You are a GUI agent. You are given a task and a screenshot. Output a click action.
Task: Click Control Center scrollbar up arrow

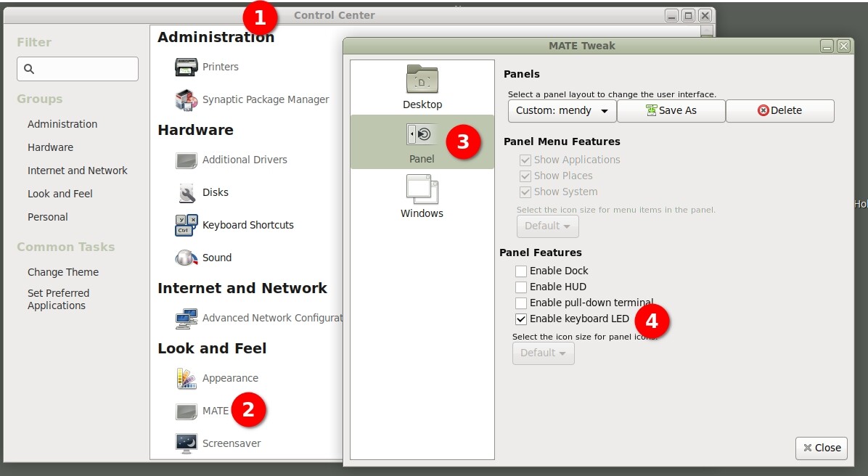tap(706, 31)
